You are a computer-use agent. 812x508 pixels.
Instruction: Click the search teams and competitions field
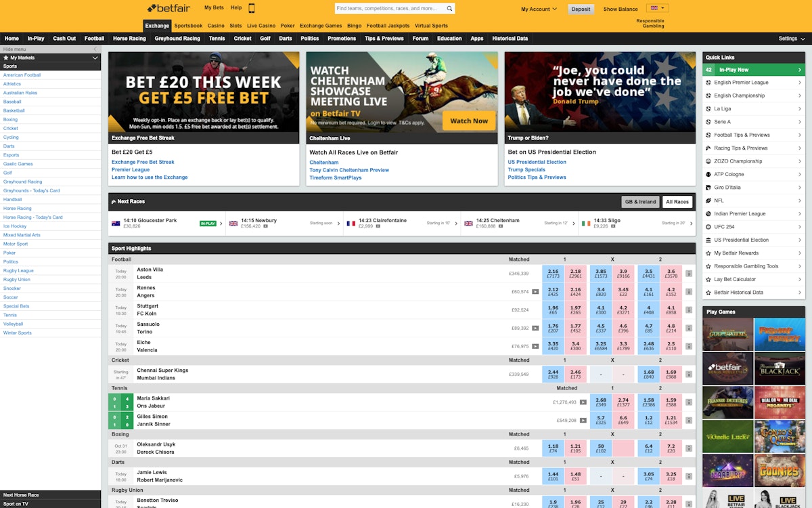click(389, 9)
